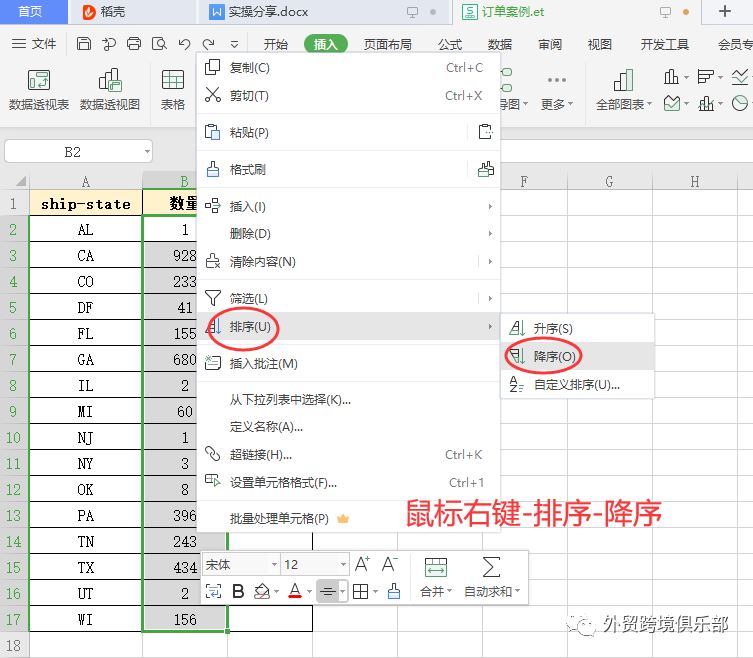Image resolution: width=753 pixels, height=658 pixels.
Task: Click the Undo arrow icon
Action: (x=184, y=44)
